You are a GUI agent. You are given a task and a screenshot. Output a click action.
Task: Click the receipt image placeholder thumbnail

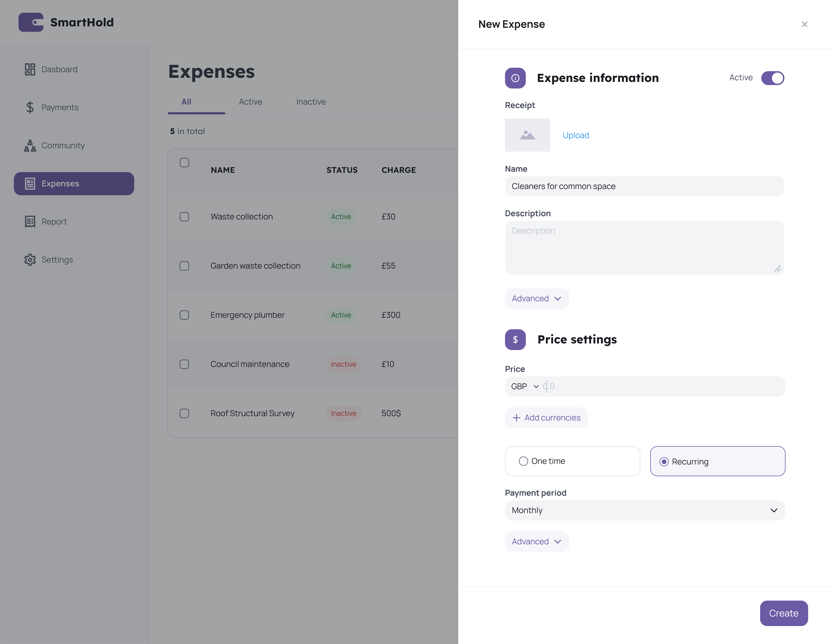point(527,135)
